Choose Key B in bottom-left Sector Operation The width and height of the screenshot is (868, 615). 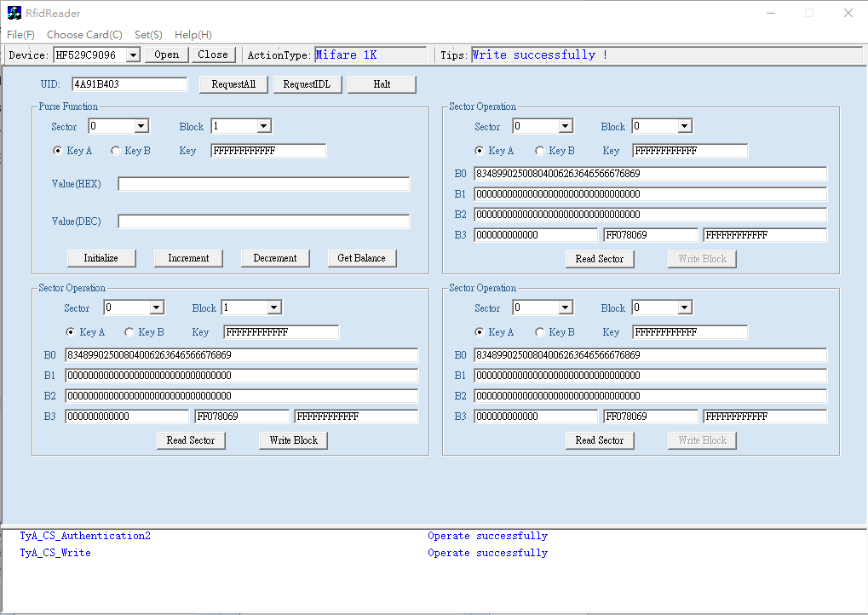[129, 332]
